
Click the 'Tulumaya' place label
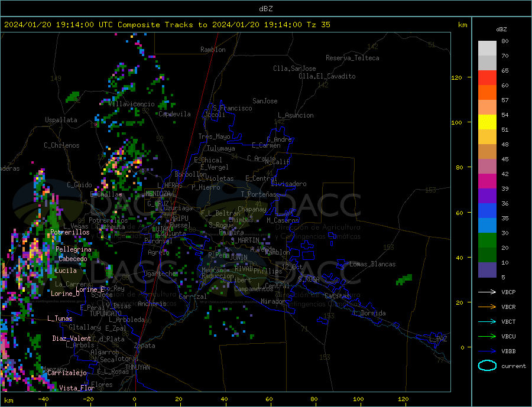coord(220,148)
